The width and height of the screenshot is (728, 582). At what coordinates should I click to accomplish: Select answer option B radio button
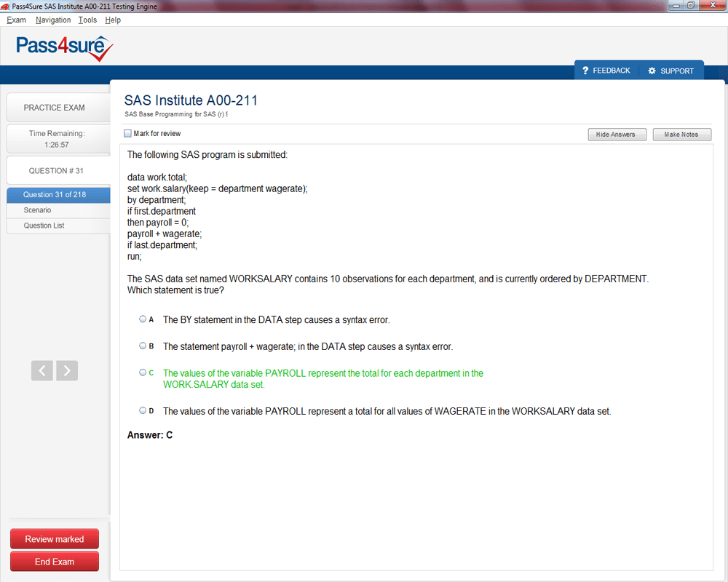pos(143,346)
